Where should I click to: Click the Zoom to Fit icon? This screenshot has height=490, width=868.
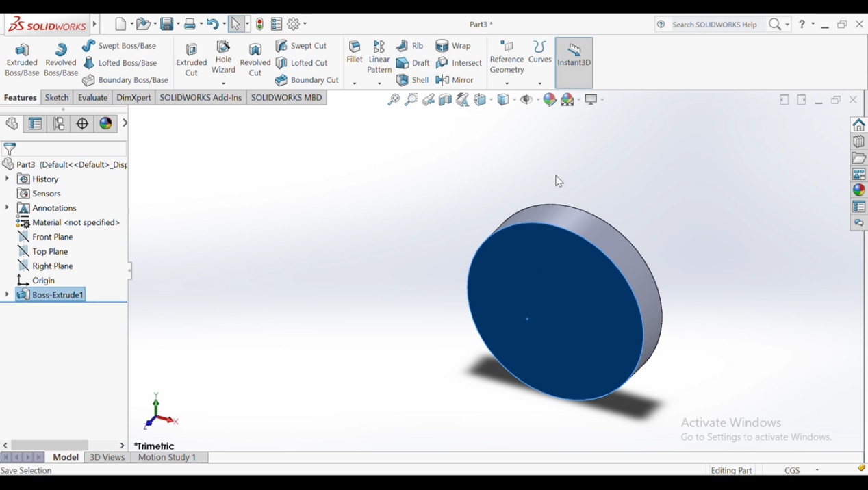394,100
